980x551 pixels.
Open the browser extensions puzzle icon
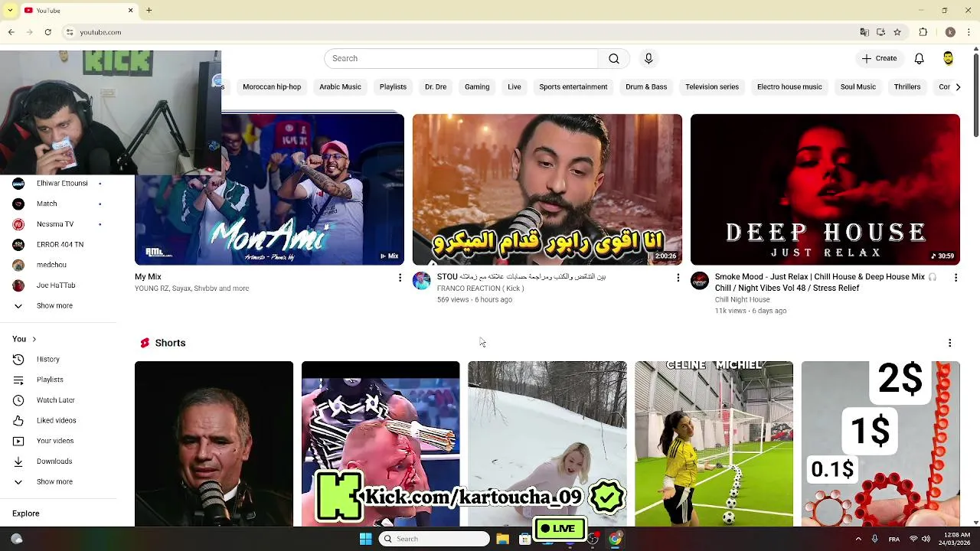(923, 32)
